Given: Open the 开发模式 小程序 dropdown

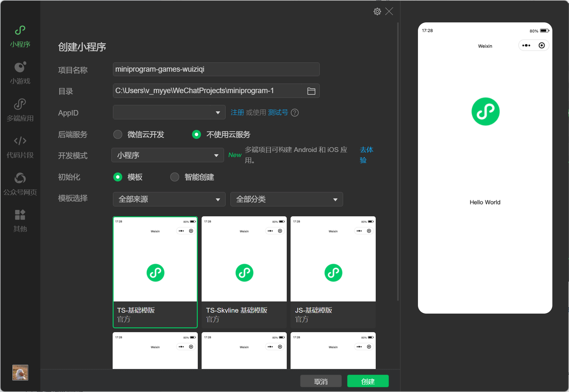Looking at the screenshot, I should tap(167, 155).
